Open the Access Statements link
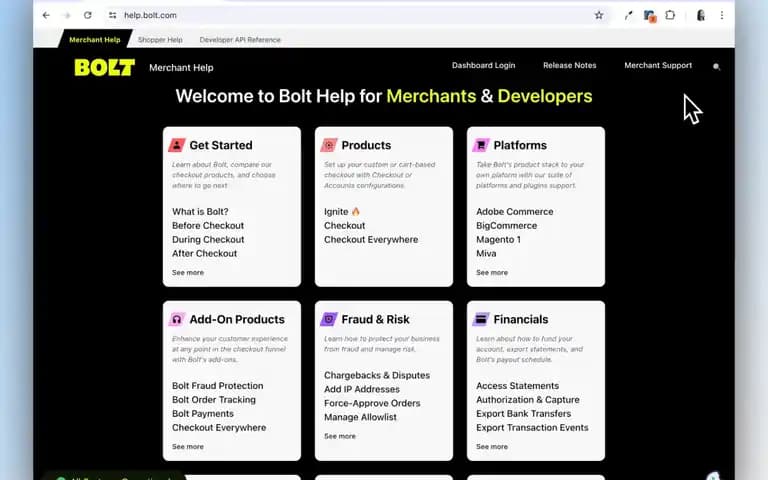The image size is (768, 480). point(517,385)
